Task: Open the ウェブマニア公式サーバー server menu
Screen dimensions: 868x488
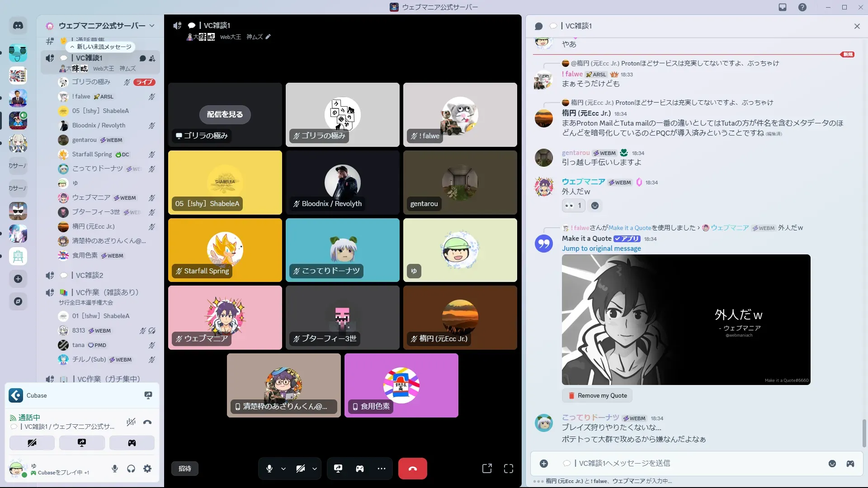Action: point(102,26)
